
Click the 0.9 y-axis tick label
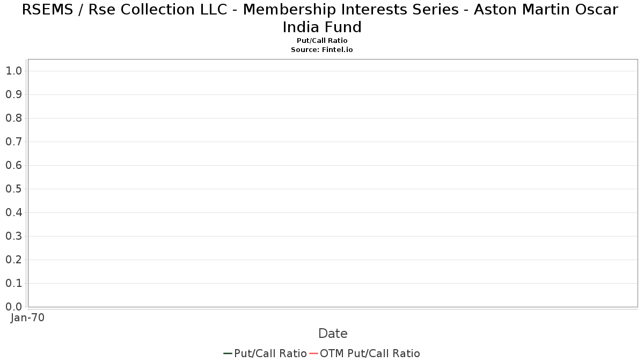pyautogui.click(x=13, y=94)
